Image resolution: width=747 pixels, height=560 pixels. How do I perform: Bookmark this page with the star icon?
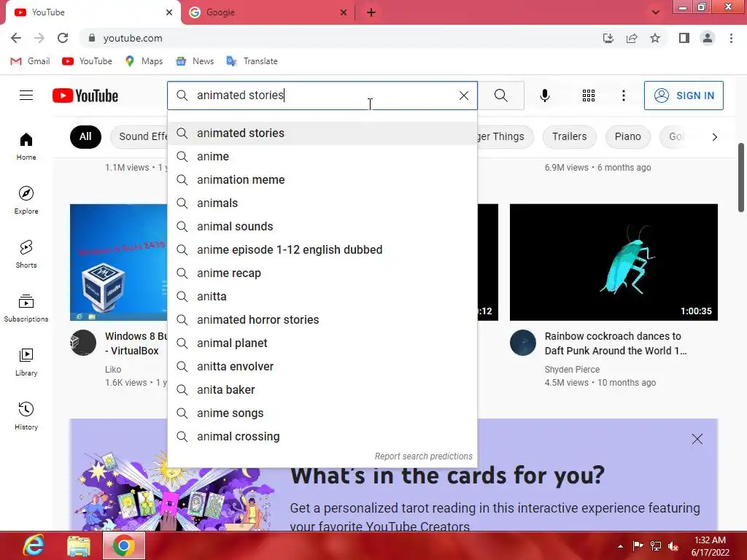(655, 38)
